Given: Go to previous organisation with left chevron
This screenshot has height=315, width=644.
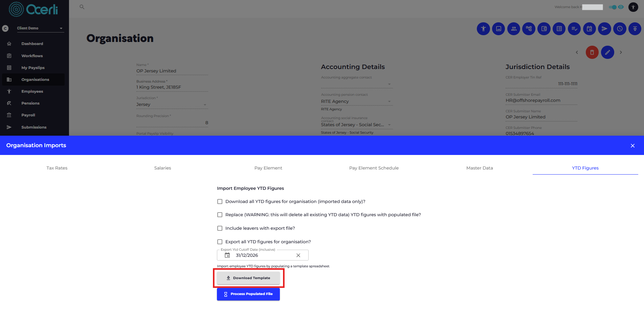Looking at the screenshot, I should click(x=577, y=52).
